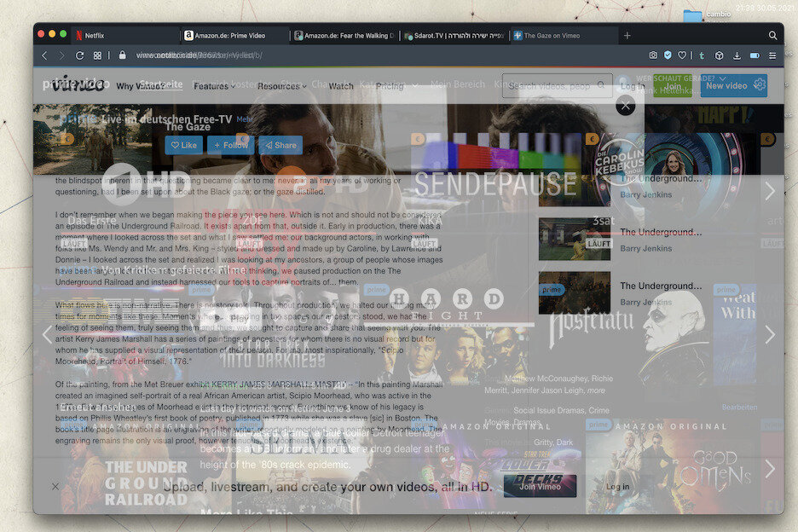Screen dimensions: 798x532
Task: Click the Mehr link beside Free-TV heading
Action: coord(245,119)
